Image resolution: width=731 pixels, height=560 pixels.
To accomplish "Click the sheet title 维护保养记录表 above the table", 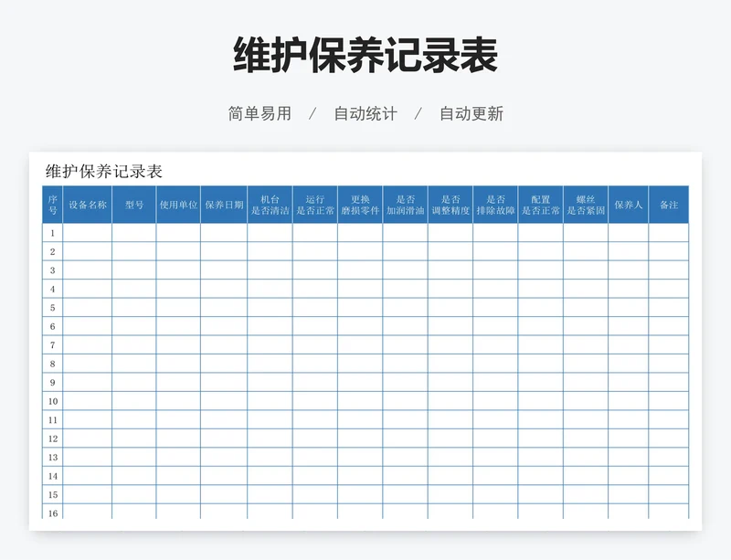I will (x=104, y=171).
